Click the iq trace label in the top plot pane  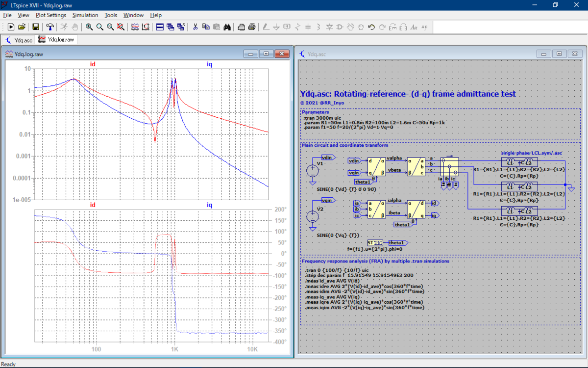(x=209, y=64)
